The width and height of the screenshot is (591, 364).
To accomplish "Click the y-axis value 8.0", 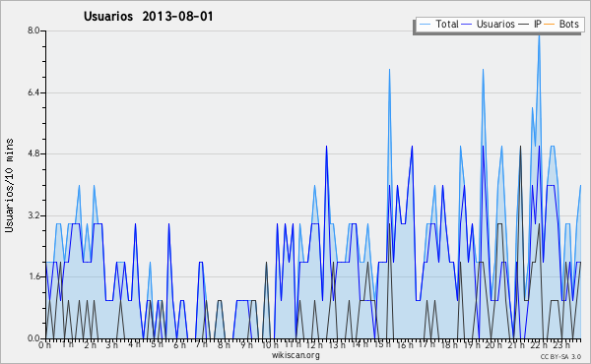I will click(x=33, y=30).
